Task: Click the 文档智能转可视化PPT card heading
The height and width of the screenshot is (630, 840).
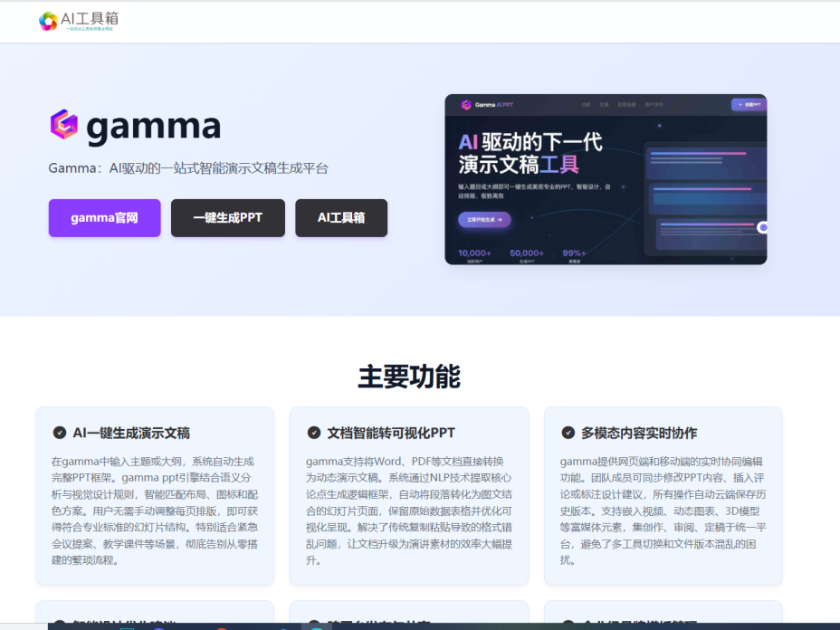Action: [391, 433]
